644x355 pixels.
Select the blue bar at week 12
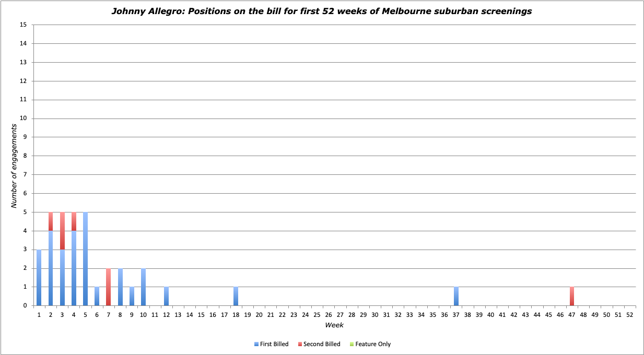[x=167, y=297]
